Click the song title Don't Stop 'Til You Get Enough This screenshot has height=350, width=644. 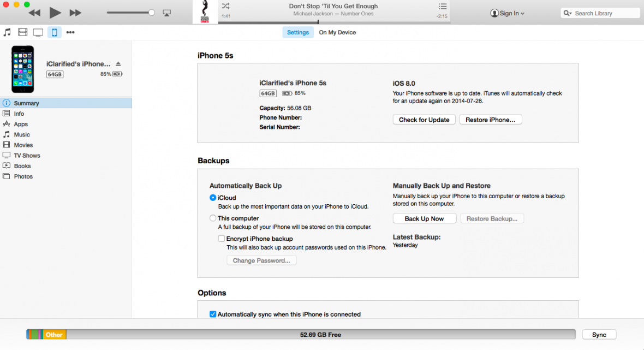(333, 6)
